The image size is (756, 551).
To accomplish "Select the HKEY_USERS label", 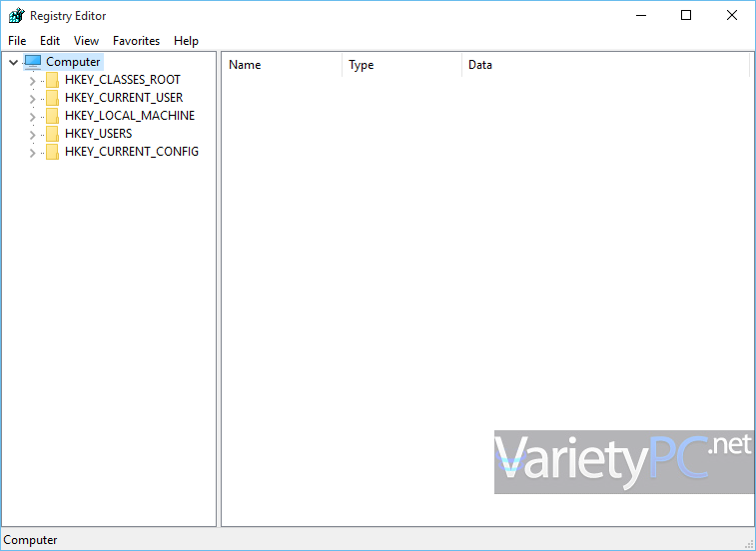I will (98, 134).
